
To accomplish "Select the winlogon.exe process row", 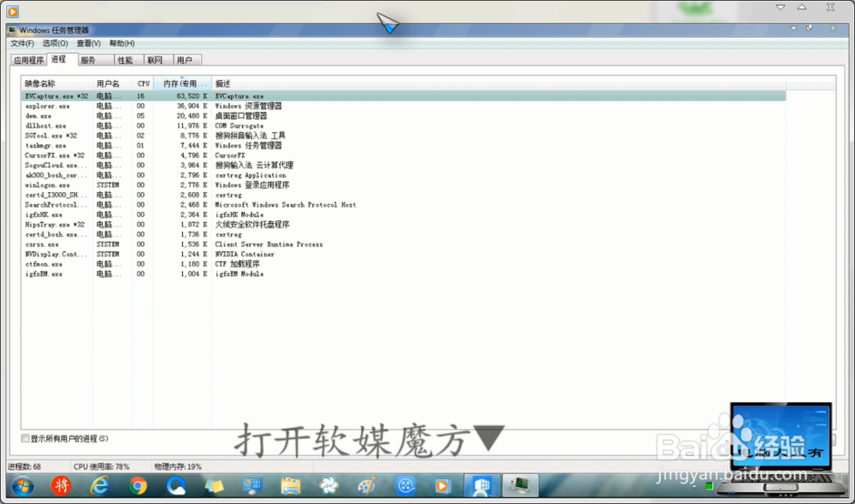I will [x=404, y=185].
